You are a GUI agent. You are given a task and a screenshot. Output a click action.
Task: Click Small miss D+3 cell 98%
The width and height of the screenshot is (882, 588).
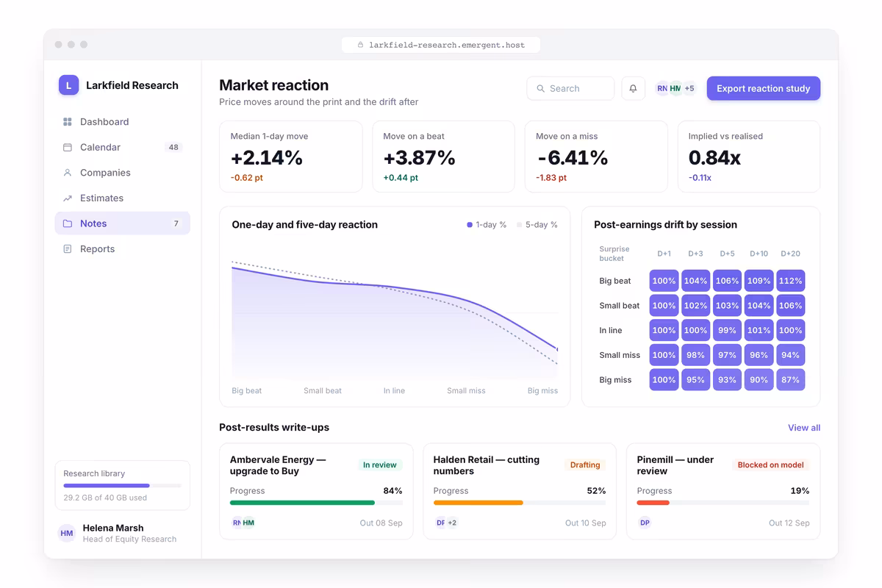695,355
